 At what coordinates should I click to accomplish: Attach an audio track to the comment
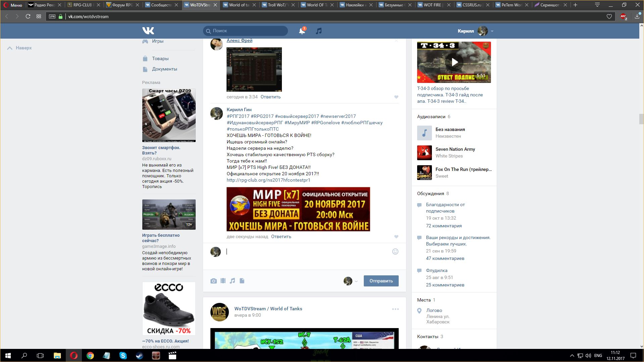pos(232,281)
